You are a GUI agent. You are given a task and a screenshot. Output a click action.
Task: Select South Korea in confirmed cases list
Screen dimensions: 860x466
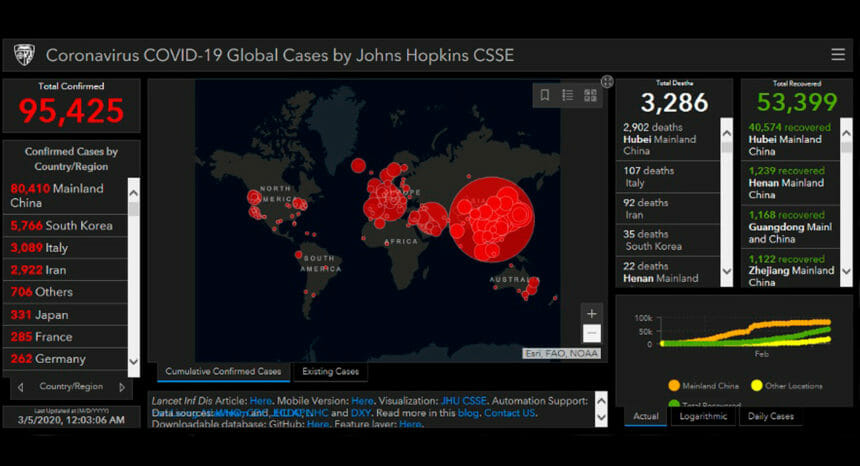(62, 226)
